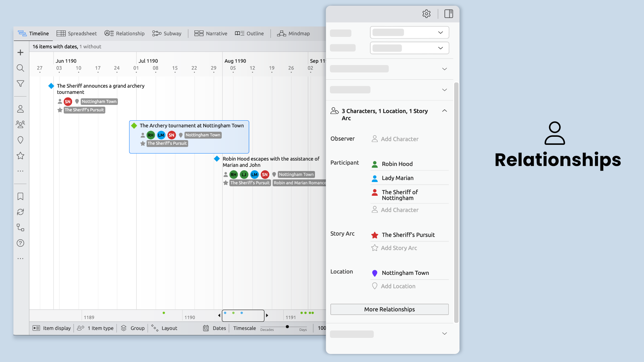
Task: Open the settings gear in inspector
Action: click(x=426, y=14)
